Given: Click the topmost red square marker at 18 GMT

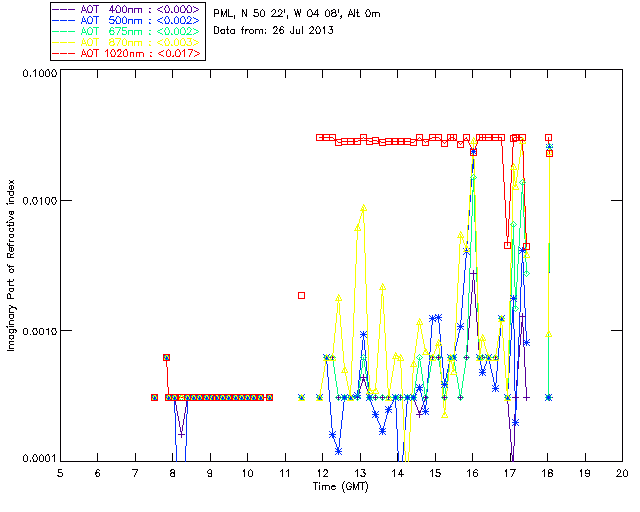Looking at the screenshot, I should pyautogui.click(x=549, y=138).
